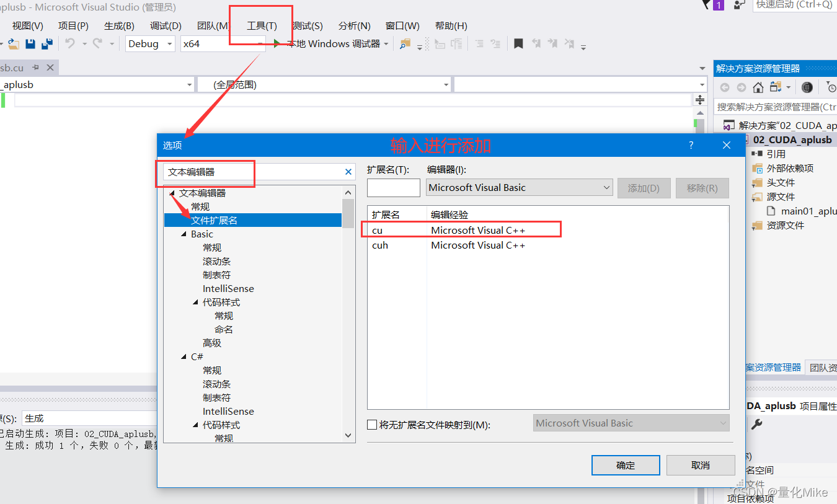This screenshot has height=504, width=837.
Task: Select the cuh extension row
Action: pyautogui.click(x=548, y=245)
